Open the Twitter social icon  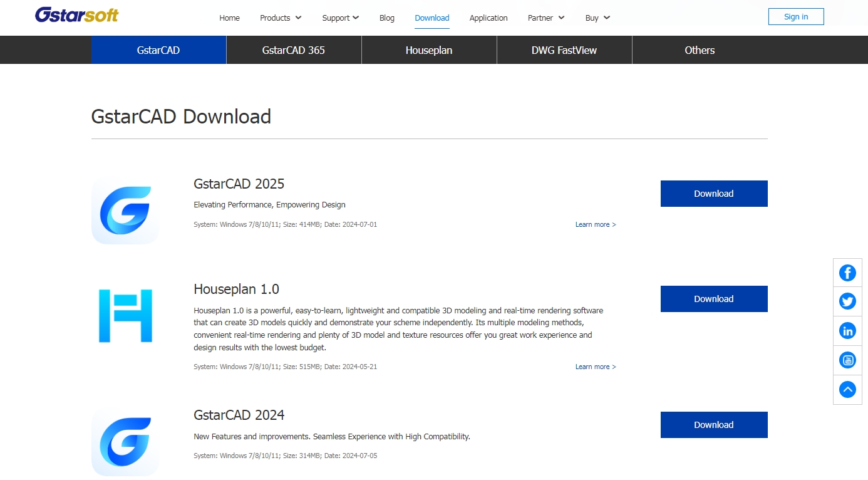(x=847, y=301)
